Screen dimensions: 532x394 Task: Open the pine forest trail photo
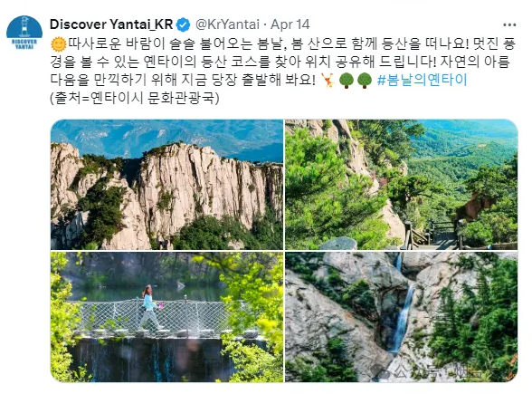402,185
